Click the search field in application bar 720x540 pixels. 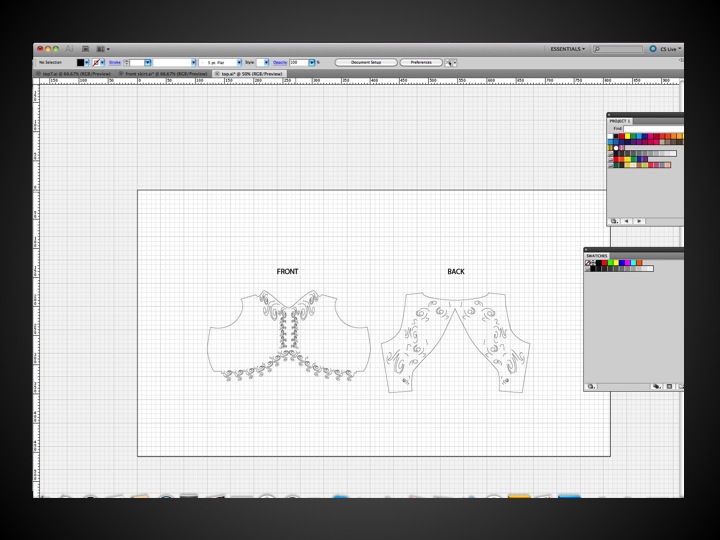pyautogui.click(x=618, y=49)
